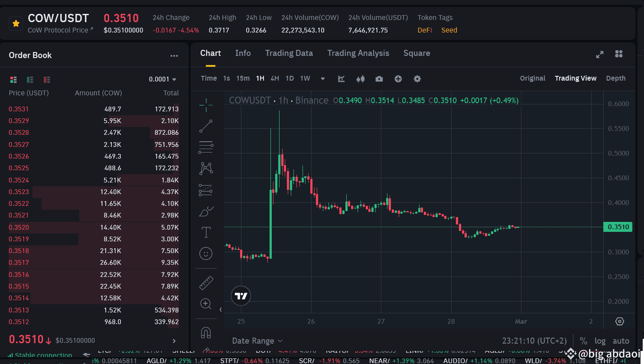Select the horizontal lines Fibonacci tool
Screen dimensions: 644x364
[x=206, y=147]
